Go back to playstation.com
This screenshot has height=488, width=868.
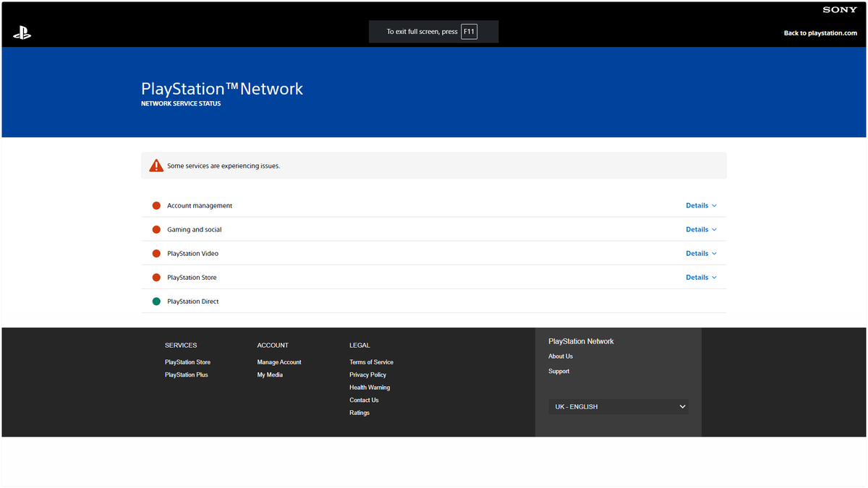tap(820, 33)
